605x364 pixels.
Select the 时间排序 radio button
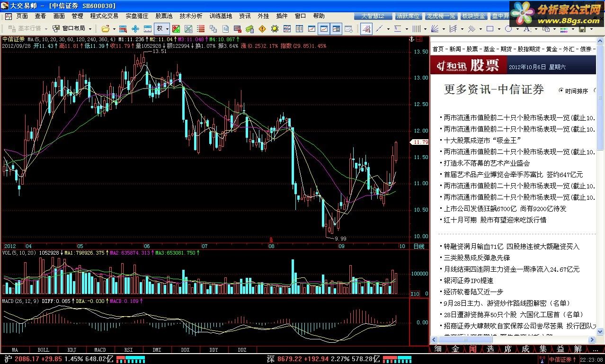tap(561, 90)
